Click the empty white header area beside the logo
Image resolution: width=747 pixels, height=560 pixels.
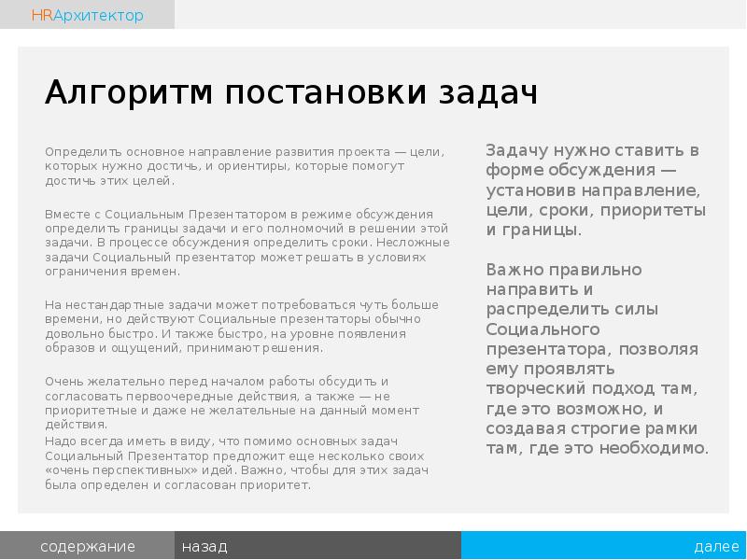tap(458, 14)
